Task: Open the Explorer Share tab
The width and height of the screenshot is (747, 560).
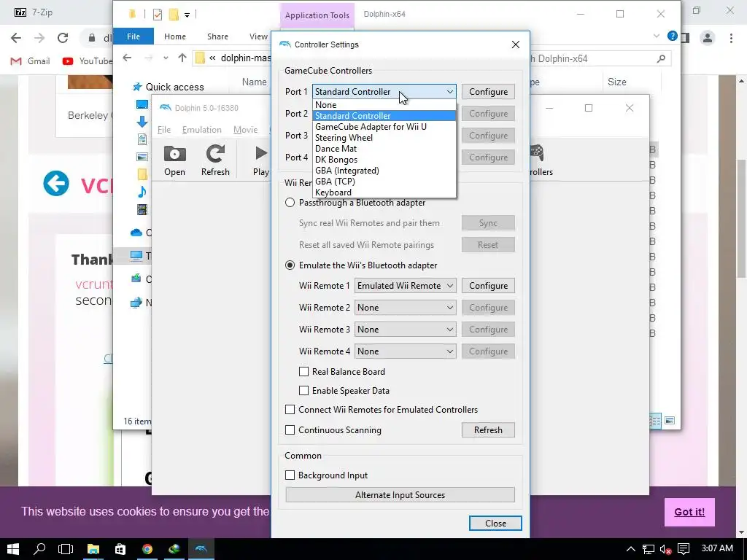Action: tap(217, 36)
